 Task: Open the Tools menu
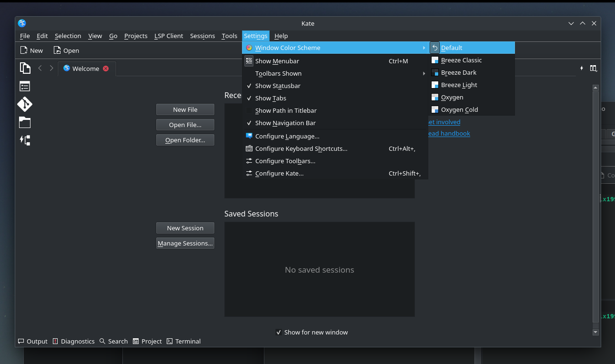pyautogui.click(x=230, y=36)
